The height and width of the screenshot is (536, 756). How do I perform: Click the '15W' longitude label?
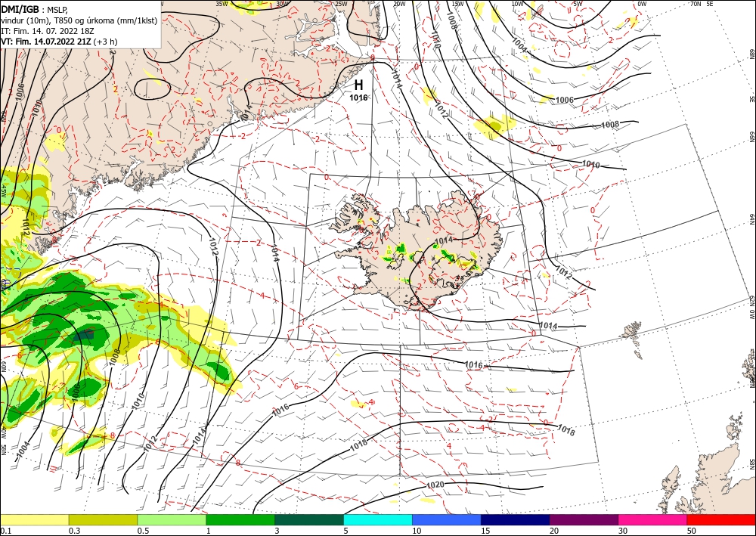pyautogui.click(x=457, y=4)
